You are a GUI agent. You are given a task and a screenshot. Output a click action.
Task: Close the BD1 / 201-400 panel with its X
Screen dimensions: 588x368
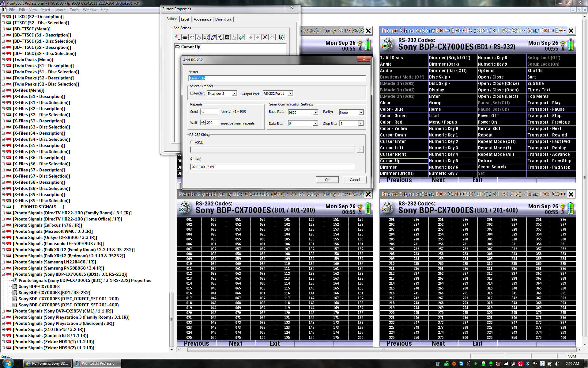point(571,194)
